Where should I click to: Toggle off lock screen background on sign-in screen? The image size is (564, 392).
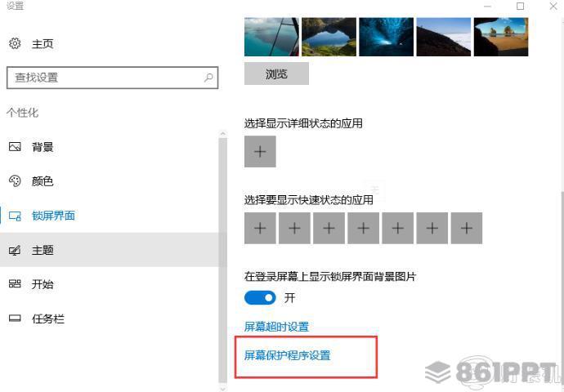point(260,298)
